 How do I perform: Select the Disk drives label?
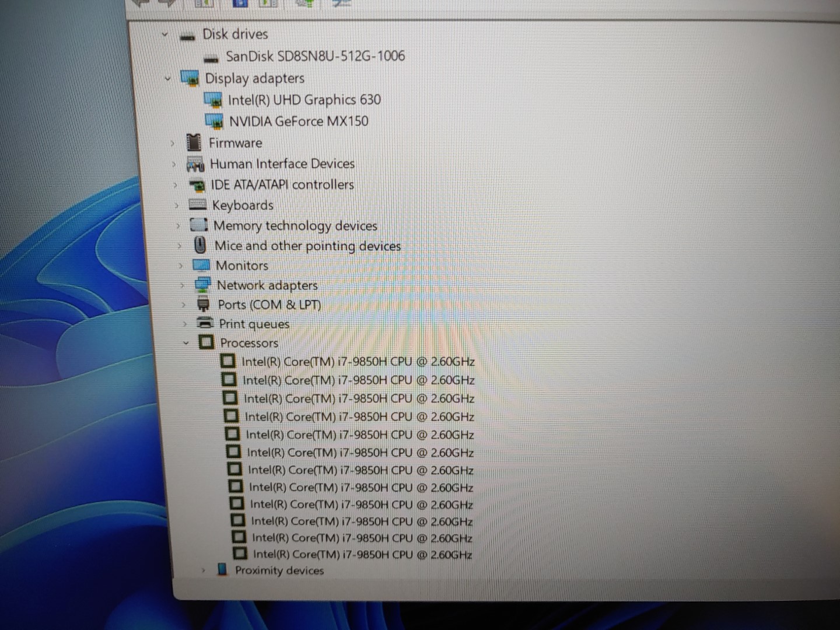[235, 34]
